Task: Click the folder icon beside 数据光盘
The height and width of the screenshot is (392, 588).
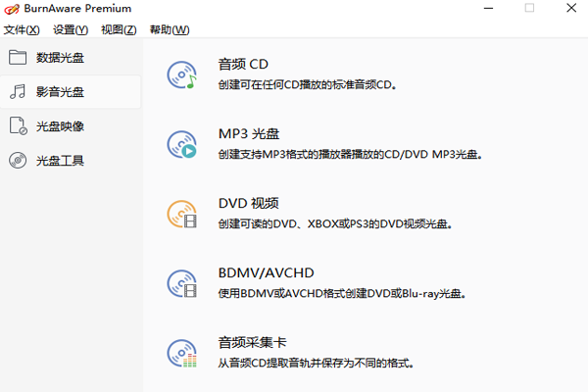Action: coord(18,58)
